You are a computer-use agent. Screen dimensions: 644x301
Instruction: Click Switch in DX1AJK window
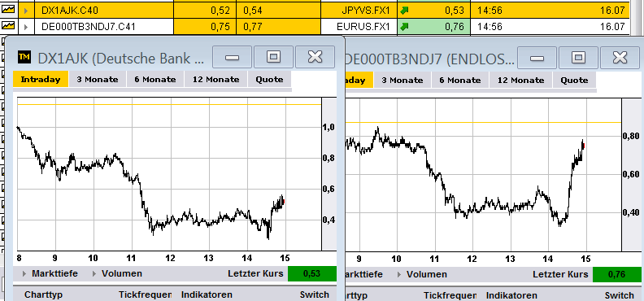314,294
